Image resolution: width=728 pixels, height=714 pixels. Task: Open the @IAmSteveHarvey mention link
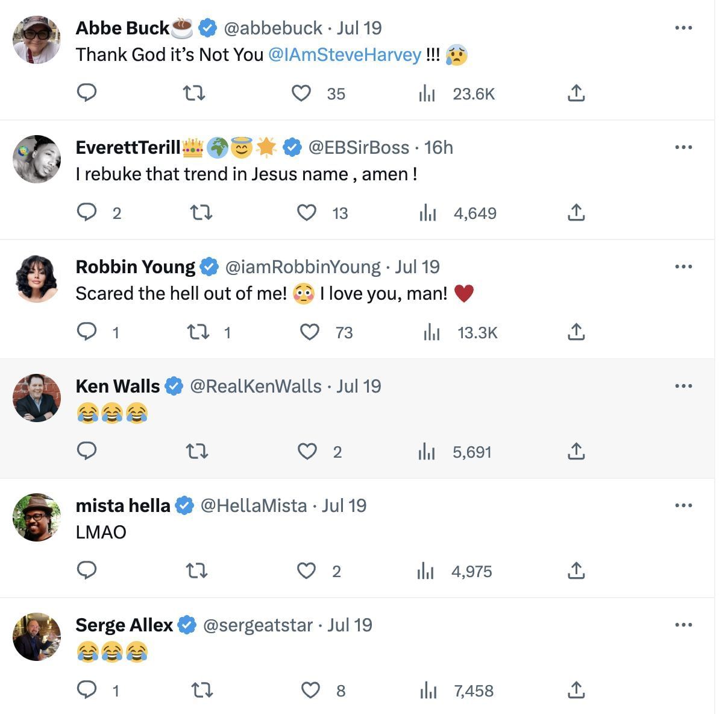[344, 55]
